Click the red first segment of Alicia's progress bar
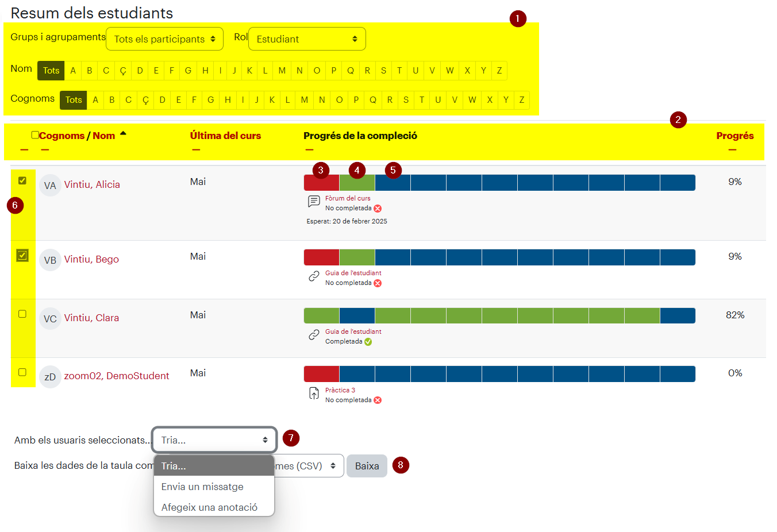Viewport: 777px width, 532px height. (x=321, y=183)
